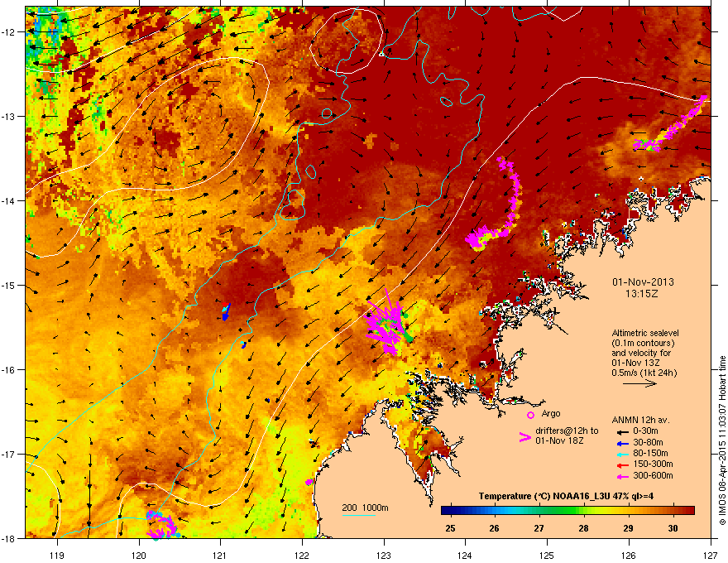
Task: Click the longitude axis label '124'
Action: click(x=465, y=555)
